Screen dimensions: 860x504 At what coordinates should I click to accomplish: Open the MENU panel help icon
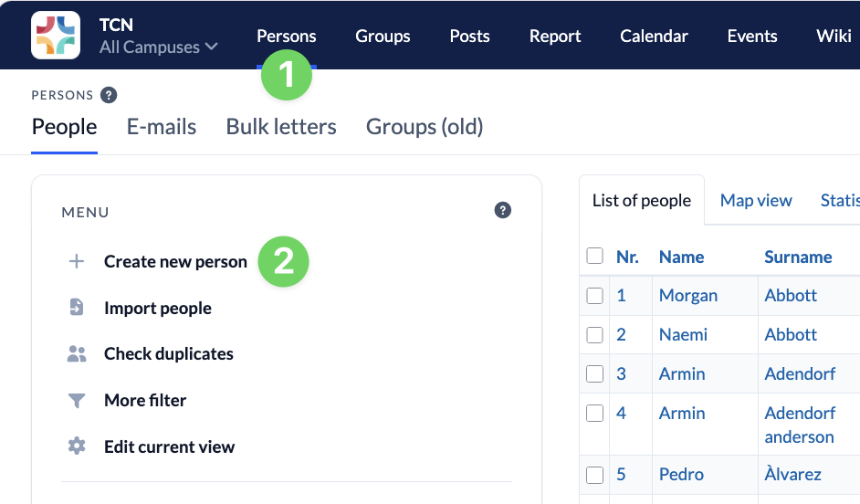(502, 210)
